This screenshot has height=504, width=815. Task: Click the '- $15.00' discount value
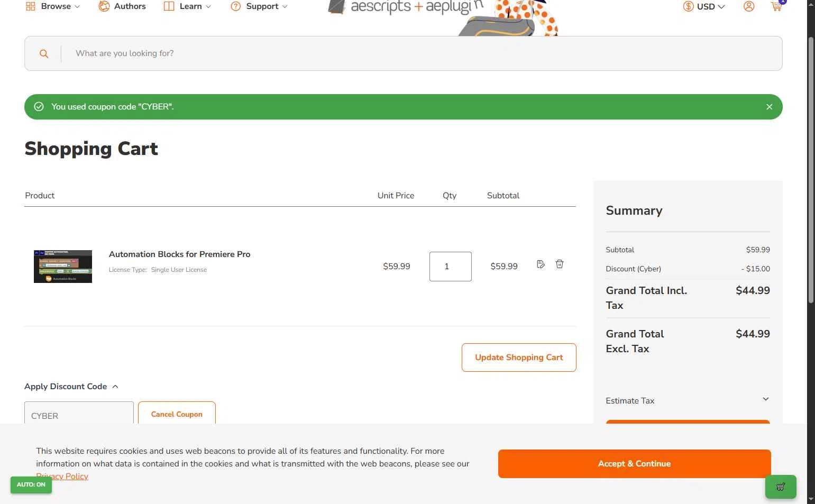pyautogui.click(x=756, y=269)
